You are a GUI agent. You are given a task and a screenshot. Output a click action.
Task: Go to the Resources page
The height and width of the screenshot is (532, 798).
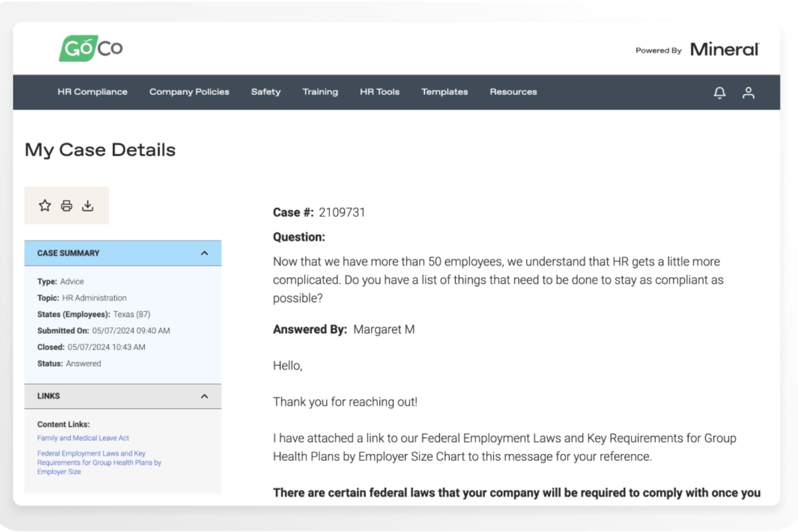pyautogui.click(x=513, y=92)
